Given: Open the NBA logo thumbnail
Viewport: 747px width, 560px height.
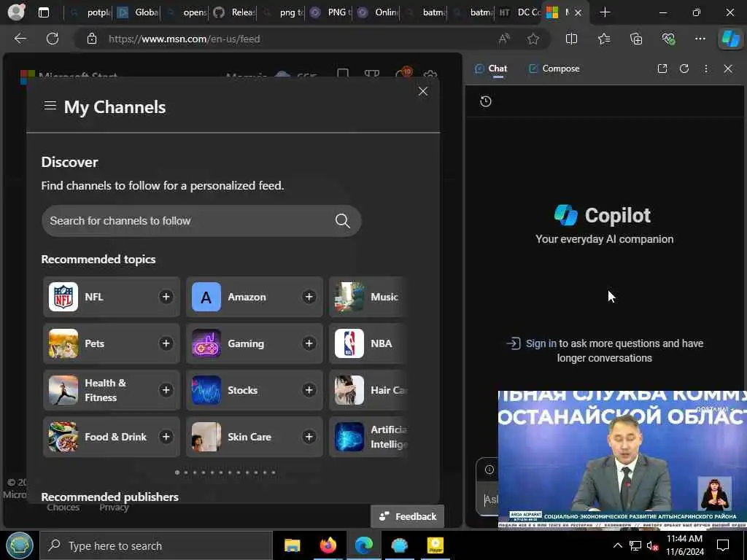Looking at the screenshot, I should point(349,344).
